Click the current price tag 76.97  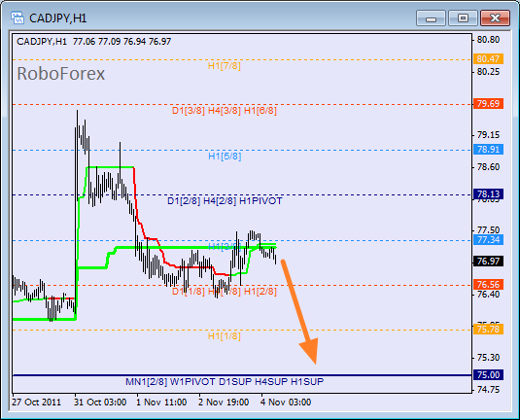[x=488, y=262]
